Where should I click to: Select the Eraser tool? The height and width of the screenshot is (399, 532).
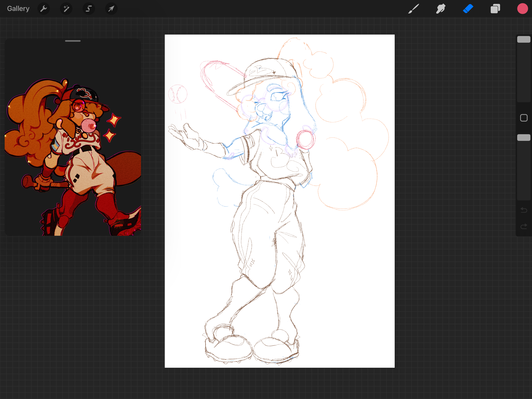click(x=468, y=9)
